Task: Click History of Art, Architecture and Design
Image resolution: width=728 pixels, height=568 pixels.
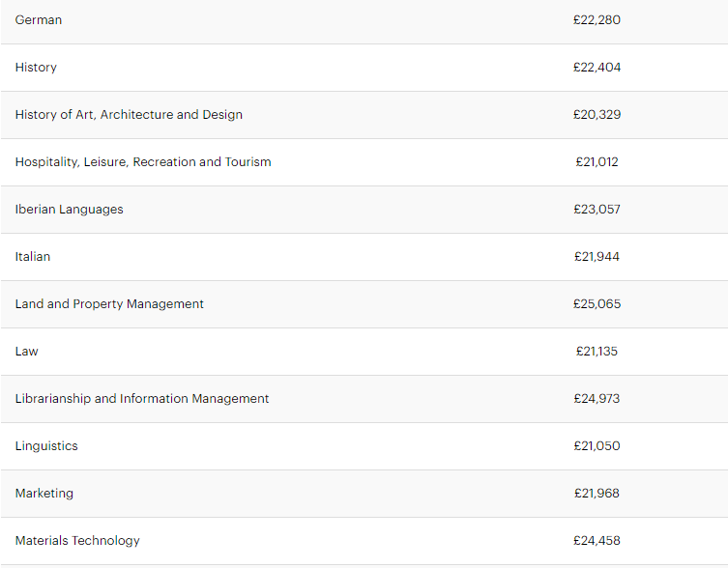Action: [129, 115]
